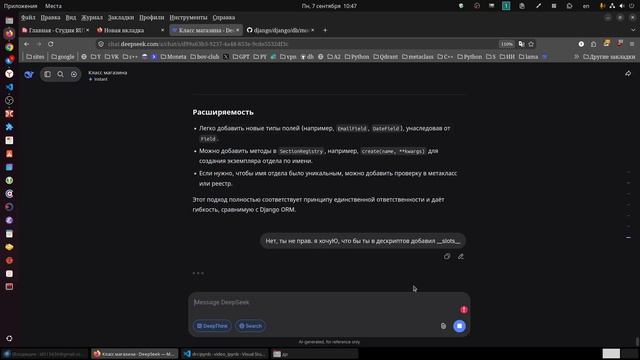Reload the page
This screenshot has width=640, height=360.
(51, 44)
